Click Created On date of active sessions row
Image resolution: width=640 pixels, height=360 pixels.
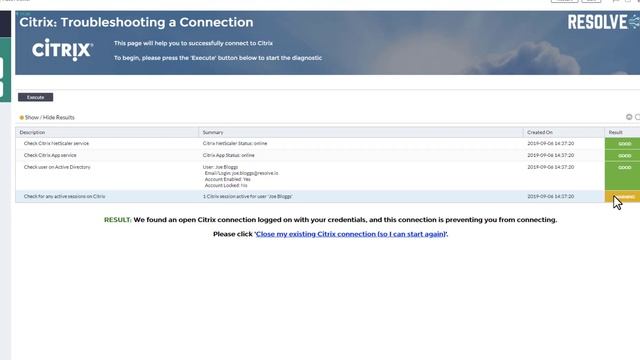(x=551, y=196)
